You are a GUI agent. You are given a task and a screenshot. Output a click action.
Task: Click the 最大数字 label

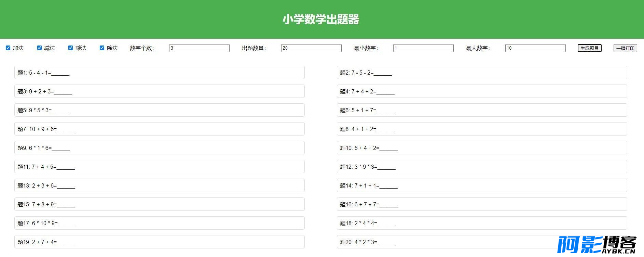coord(478,48)
